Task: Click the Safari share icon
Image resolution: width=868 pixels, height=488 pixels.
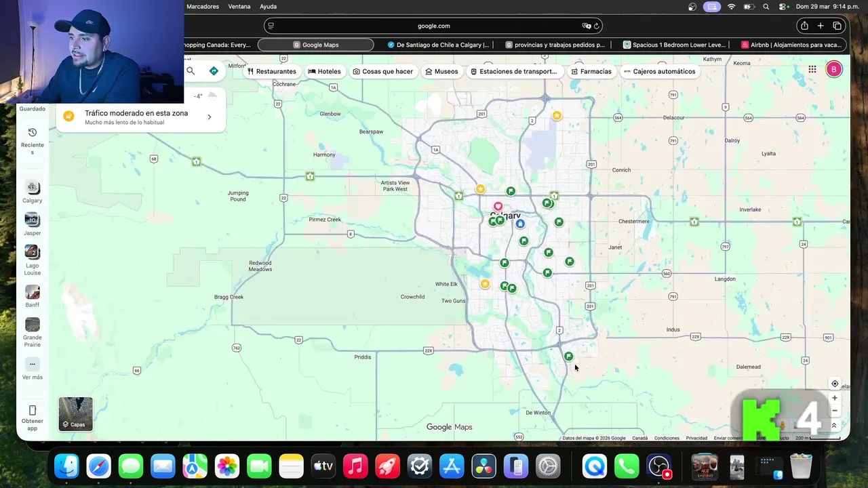Action: pyautogui.click(x=804, y=26)
